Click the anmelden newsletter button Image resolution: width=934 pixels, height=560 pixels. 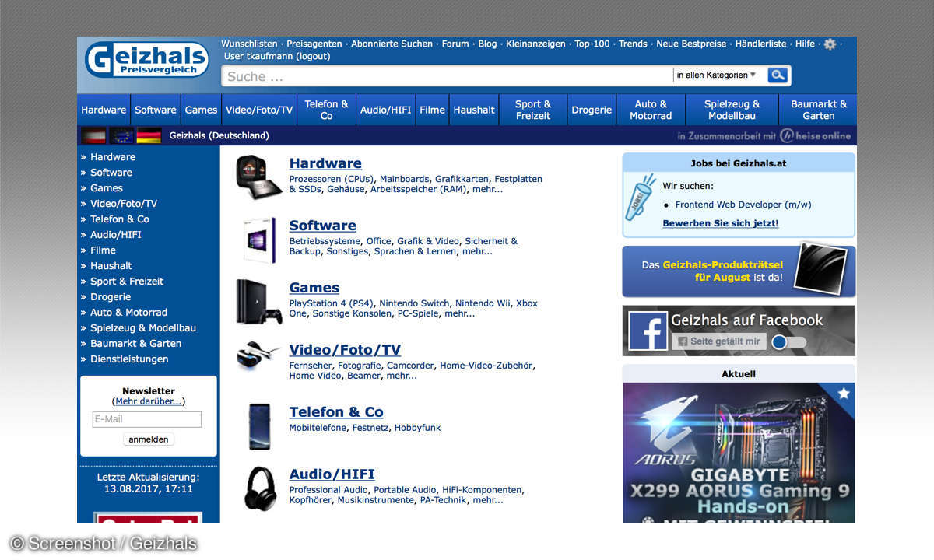click(149, 439)
